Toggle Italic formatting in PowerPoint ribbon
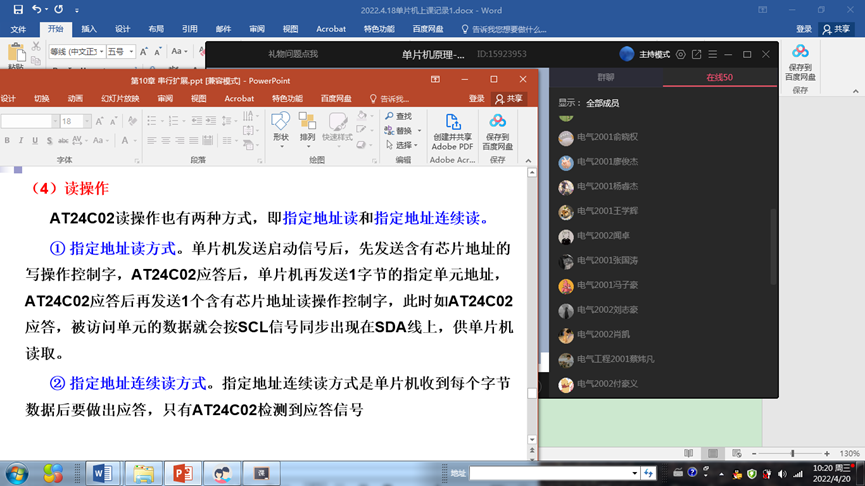 (x=20, y=140)
